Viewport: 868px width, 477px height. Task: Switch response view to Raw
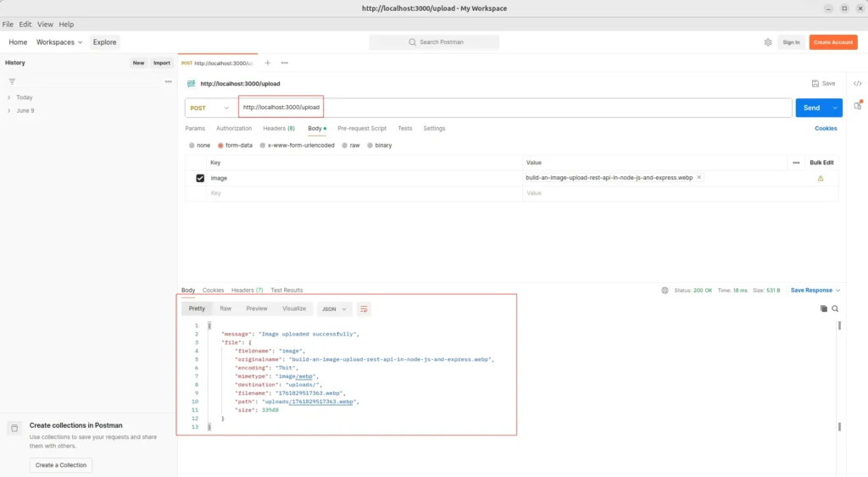(x=225, y=308)
